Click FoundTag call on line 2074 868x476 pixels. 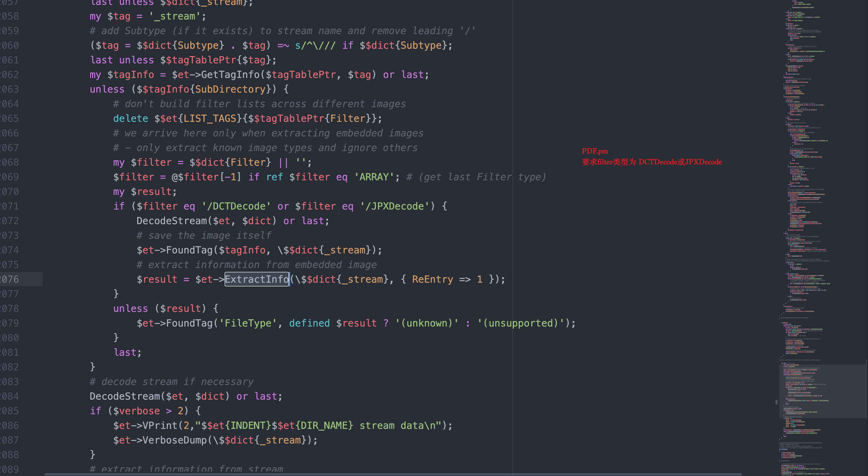(189, 250)
